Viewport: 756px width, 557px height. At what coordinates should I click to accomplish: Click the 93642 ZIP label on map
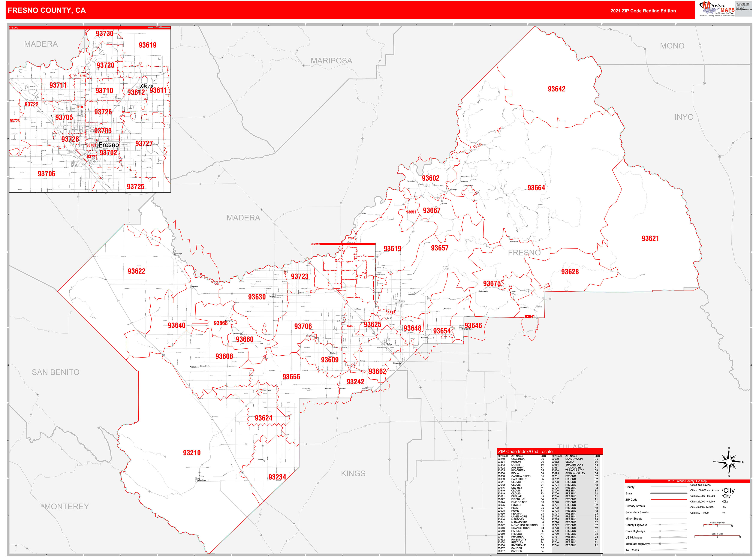tap(556, 89)
